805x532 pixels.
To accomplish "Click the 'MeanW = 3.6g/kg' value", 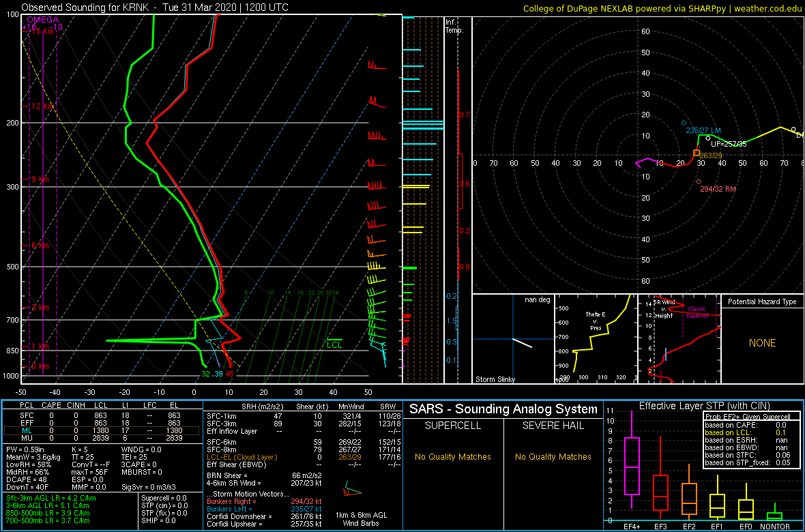I will (33, 456).
